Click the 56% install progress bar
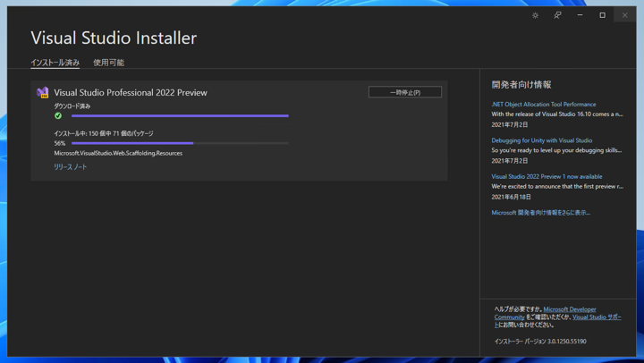This screenshot has width=644, height=363. [x=180, y=143]
